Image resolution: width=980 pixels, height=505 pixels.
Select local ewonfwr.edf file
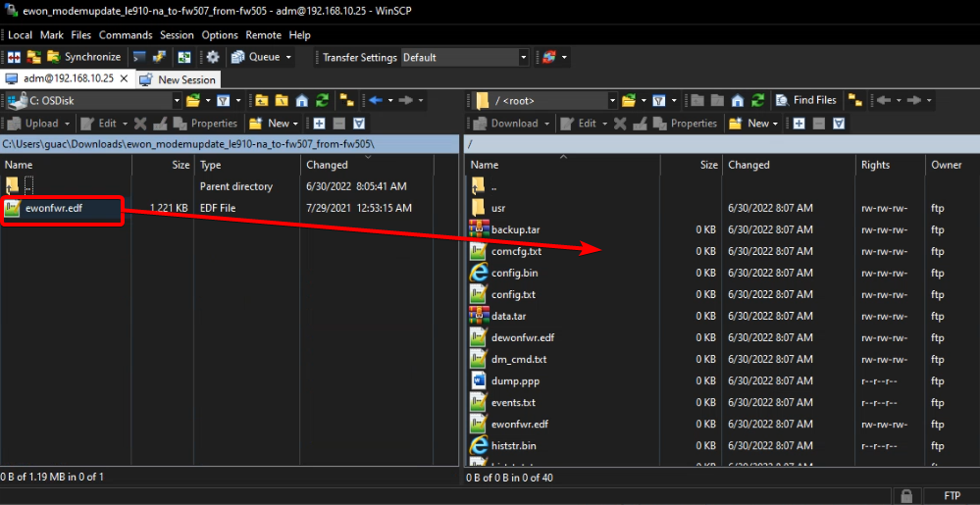[53, 208]
